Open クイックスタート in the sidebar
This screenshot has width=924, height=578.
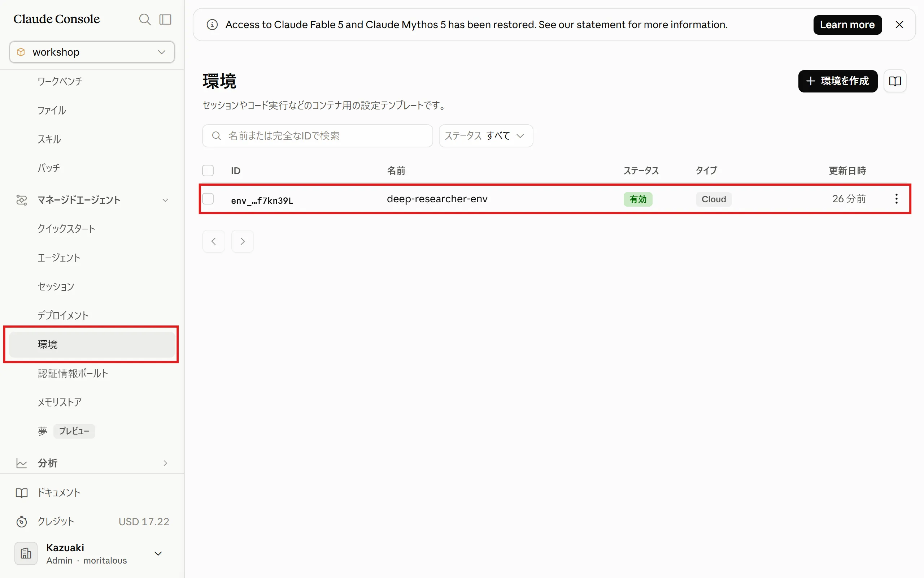[66, 229]
